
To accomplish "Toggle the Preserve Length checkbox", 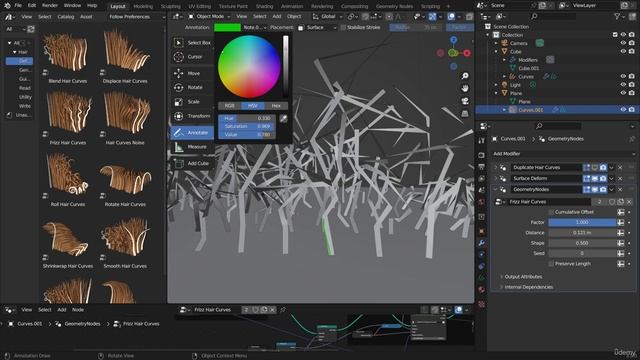I will click(x=551, y=264).
